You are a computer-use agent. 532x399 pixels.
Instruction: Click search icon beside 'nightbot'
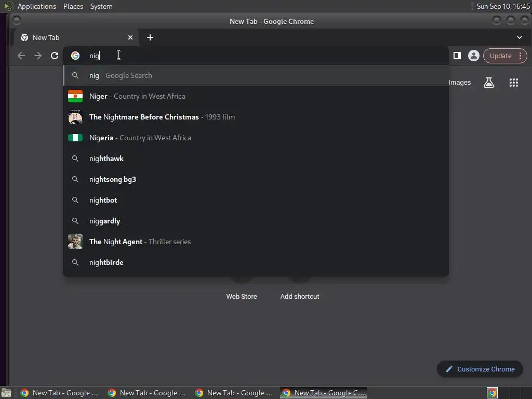click(x=75, y=200)
